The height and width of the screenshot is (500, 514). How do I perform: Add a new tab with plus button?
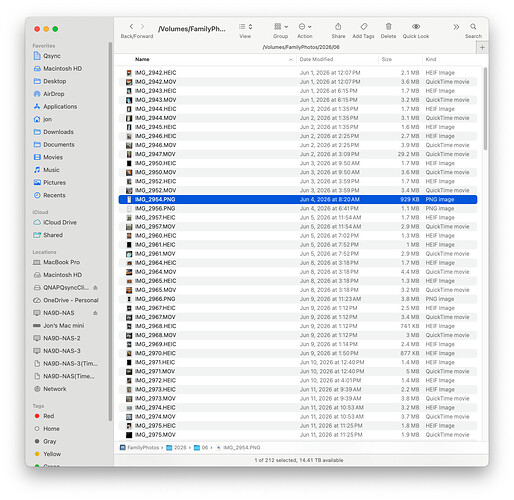click(482, 47)
